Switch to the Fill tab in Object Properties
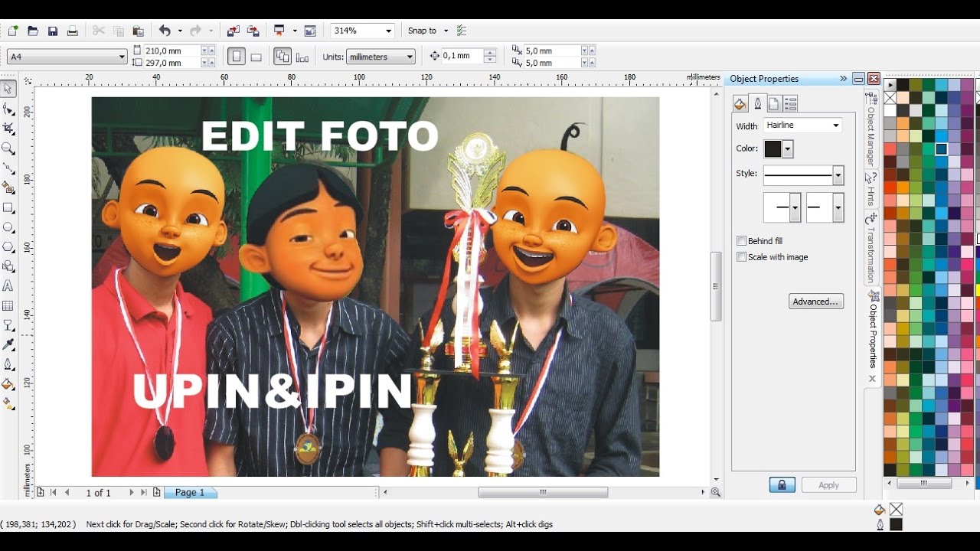Screen dimensions: 980x551 [740, 103]
